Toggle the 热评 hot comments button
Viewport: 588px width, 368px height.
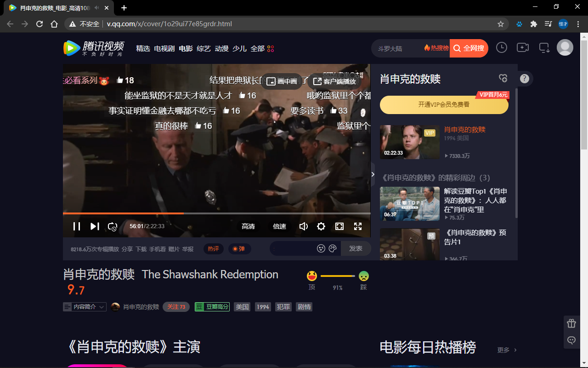(213, 249)
